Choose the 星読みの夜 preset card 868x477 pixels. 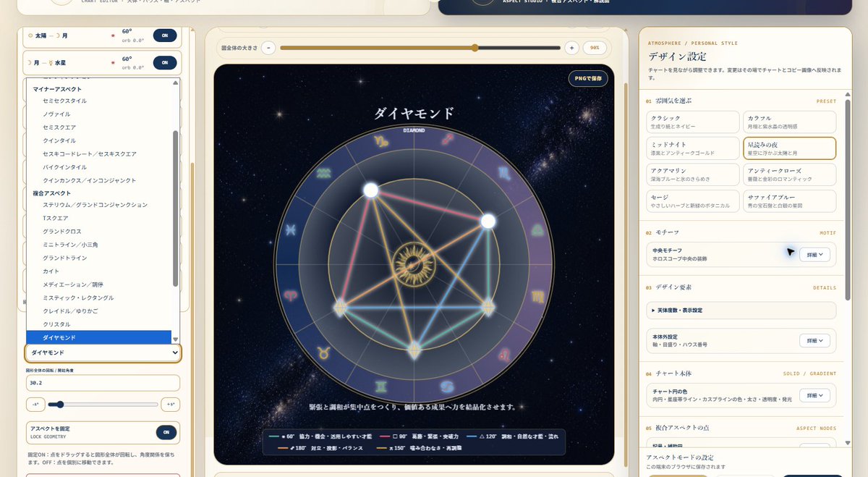tap(789, 148)
